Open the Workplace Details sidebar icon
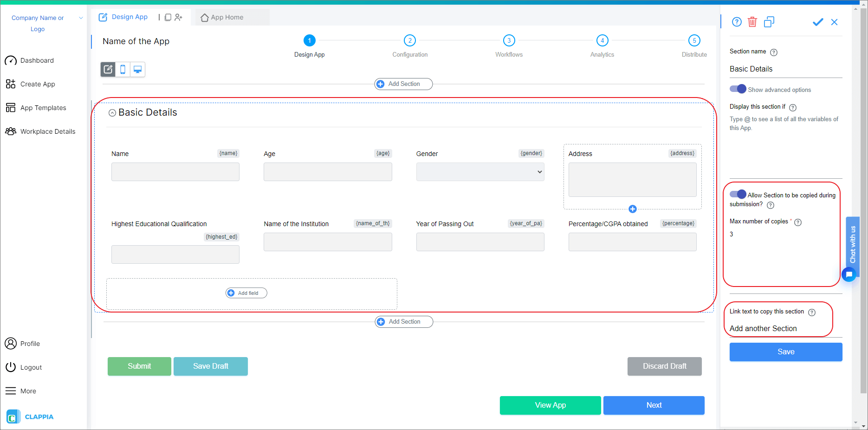Image resolution: width=868 pixels, height=430 pixels. (x=11, y=131)
